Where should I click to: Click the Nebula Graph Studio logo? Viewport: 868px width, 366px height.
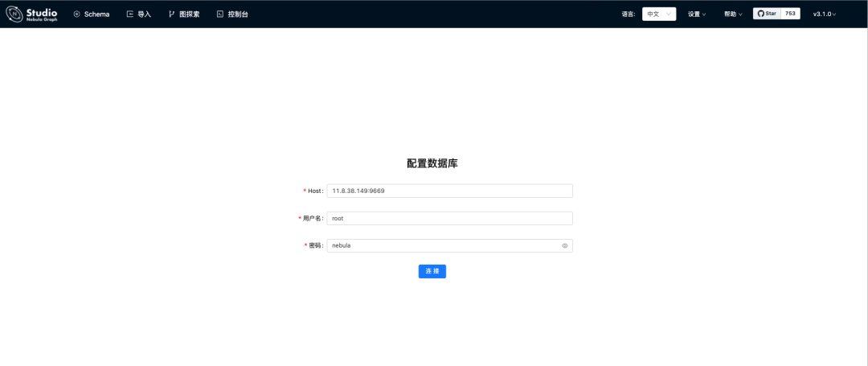tap(33, 14)
